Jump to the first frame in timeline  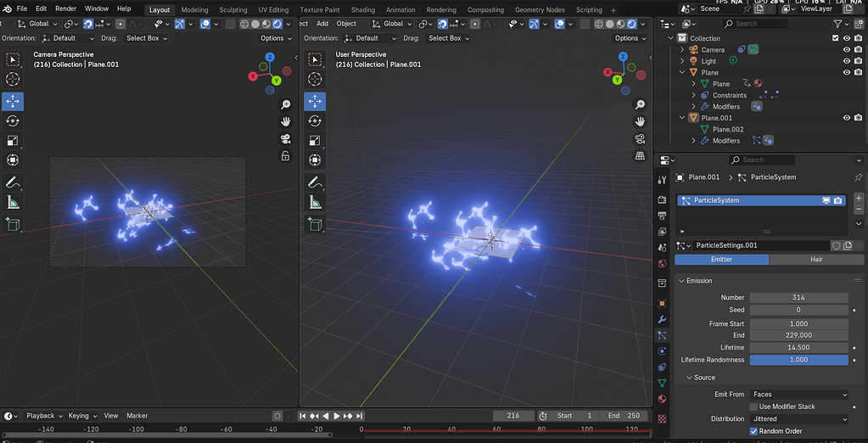click(x=302, y=416)
